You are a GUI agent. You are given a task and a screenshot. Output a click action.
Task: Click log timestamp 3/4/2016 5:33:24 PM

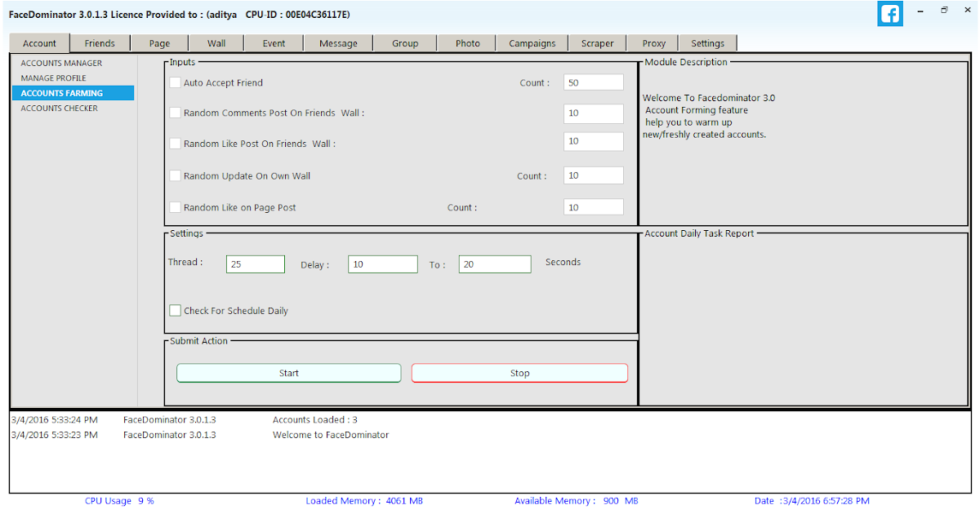[x=54, y=419]
